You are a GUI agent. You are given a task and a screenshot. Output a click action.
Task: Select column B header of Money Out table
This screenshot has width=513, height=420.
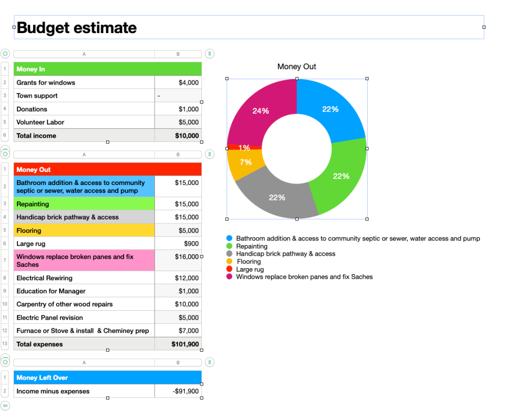(x=178, y=154)
